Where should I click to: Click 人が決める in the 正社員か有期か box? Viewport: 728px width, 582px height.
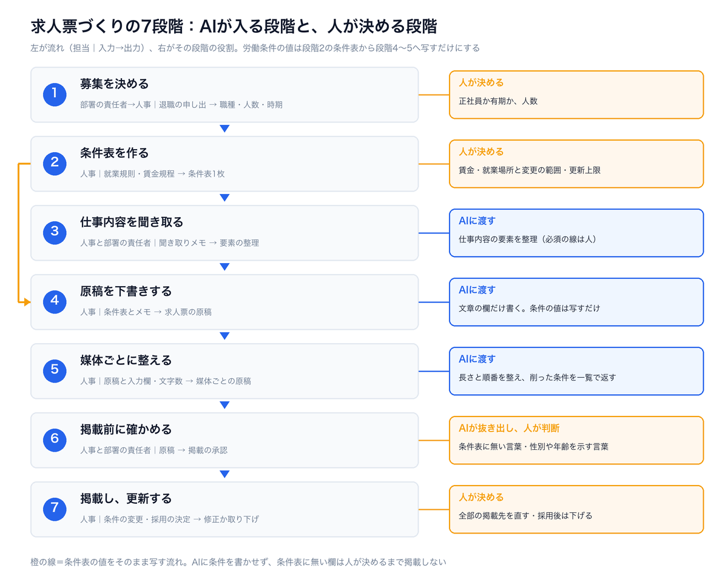[x=481, y=82]
